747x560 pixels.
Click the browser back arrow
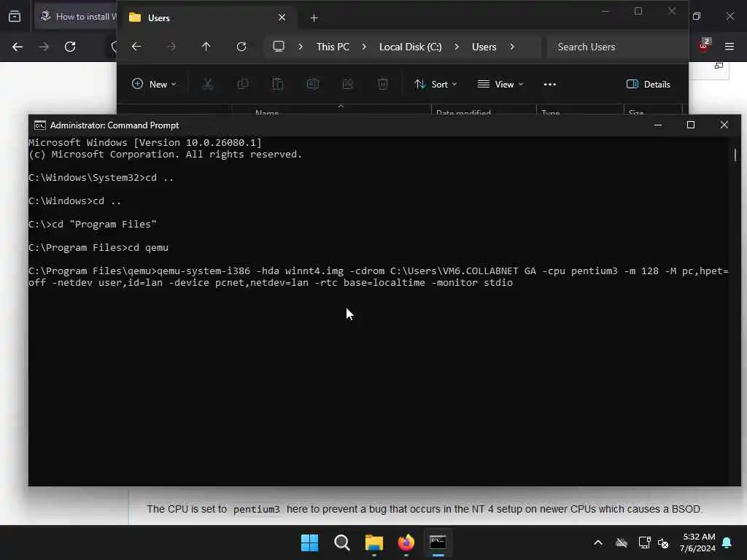tap(18, 47)
